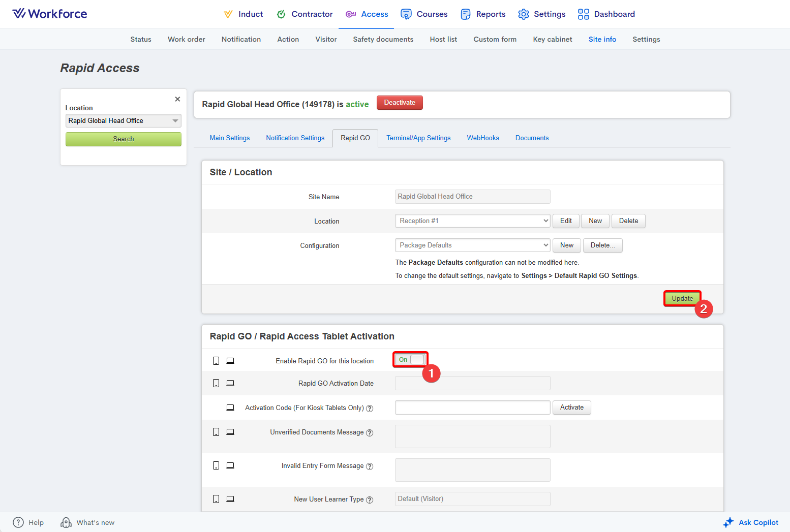Viewport: 790px width, 532px height.
Task: Click the Unverified Documents Message text area
Action: click(x=473, y=436)
